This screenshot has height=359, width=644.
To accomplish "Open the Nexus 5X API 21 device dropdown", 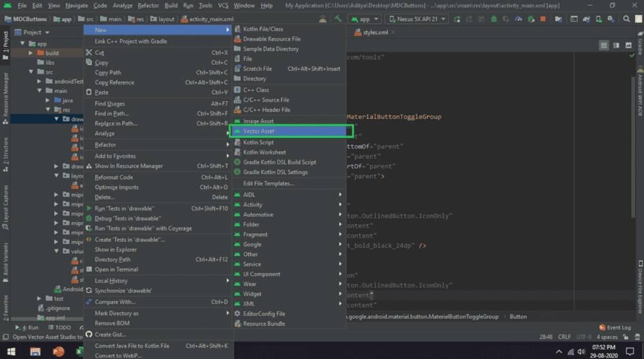I will point(417,19).
